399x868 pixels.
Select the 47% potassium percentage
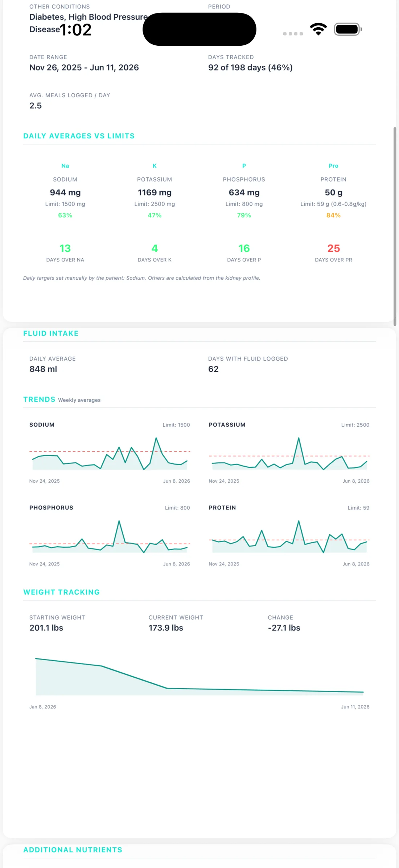[x=155, y=215]
